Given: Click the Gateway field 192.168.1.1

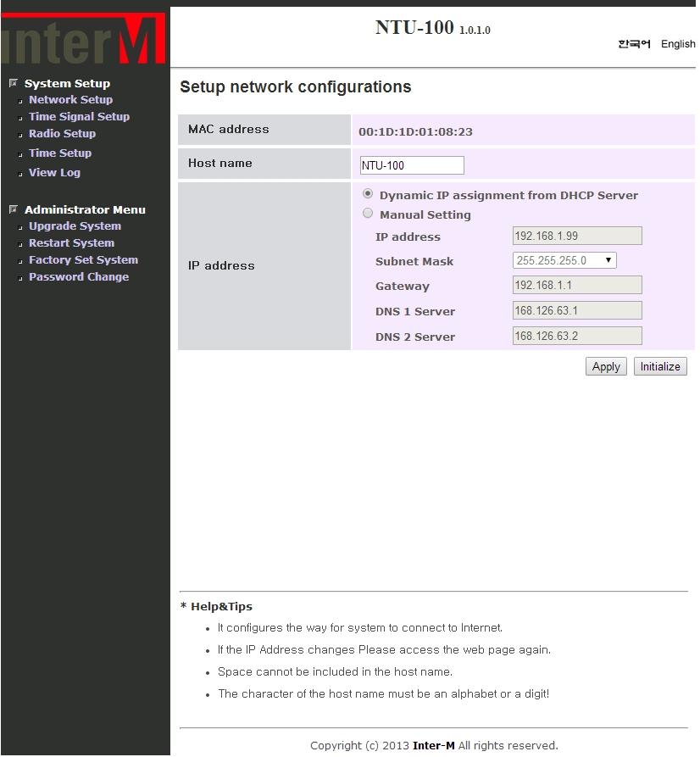Looking at the screenshot, I should tap(577, 285).
